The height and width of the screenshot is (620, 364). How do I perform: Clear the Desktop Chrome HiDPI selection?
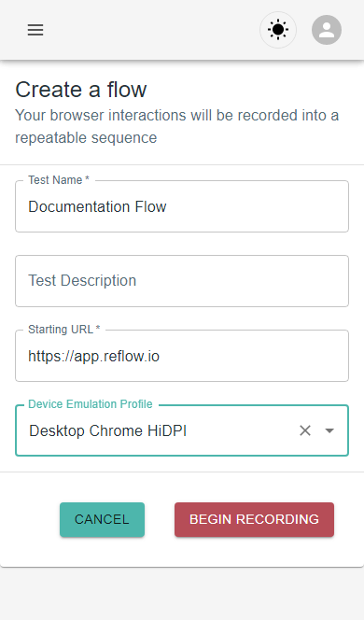[305, 430]
